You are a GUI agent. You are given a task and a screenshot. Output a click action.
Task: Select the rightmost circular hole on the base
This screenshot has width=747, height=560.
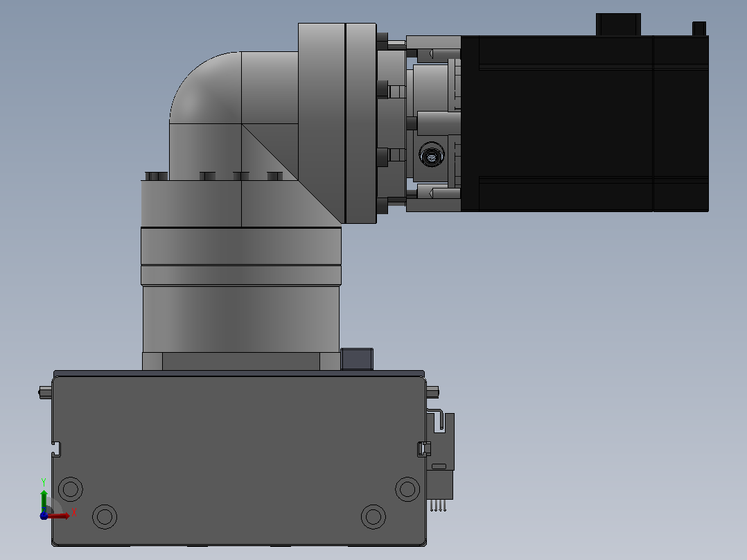[x=407, y=489]
